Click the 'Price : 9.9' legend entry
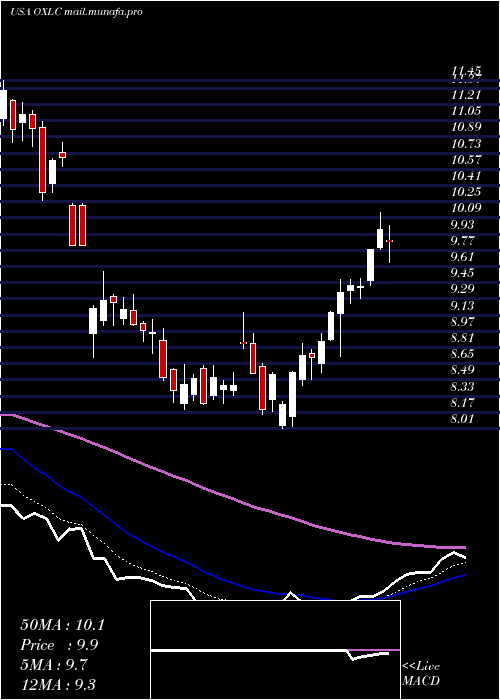 59,645
